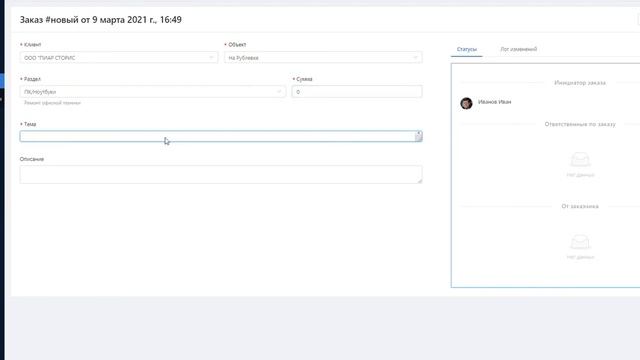Switch to the Лог изменений tab
The height and width of the screenshot is (360, 640).
[x=518, y=49]
